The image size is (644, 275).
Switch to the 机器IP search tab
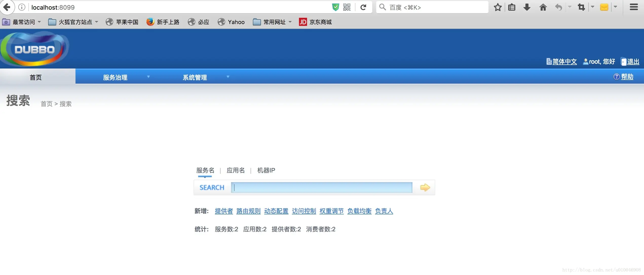pyautogui.click(x=266, y=170)
